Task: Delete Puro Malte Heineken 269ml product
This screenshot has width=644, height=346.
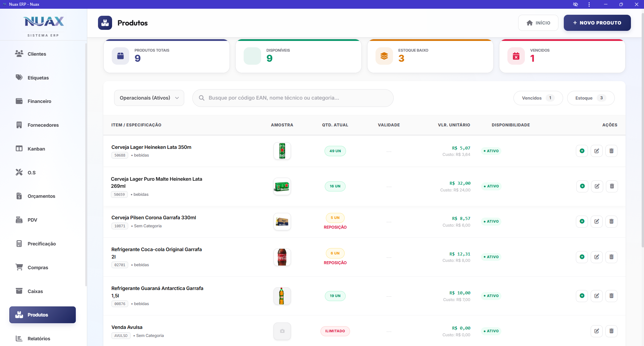Action: [x=612, y=186]
